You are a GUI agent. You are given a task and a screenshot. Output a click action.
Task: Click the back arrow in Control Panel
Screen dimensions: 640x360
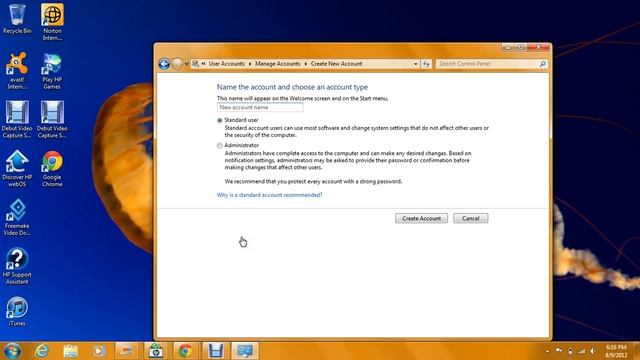pos(164,64)
